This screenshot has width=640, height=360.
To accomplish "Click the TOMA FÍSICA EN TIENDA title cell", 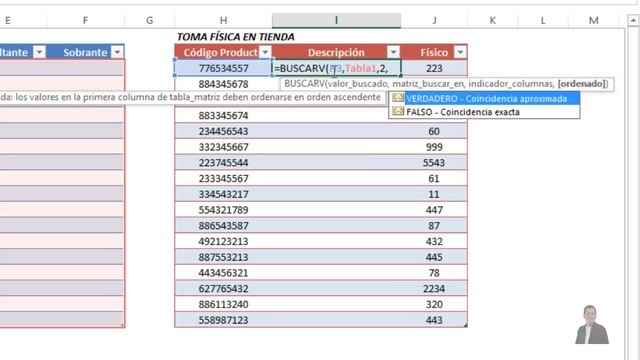I will coord(236,37).
